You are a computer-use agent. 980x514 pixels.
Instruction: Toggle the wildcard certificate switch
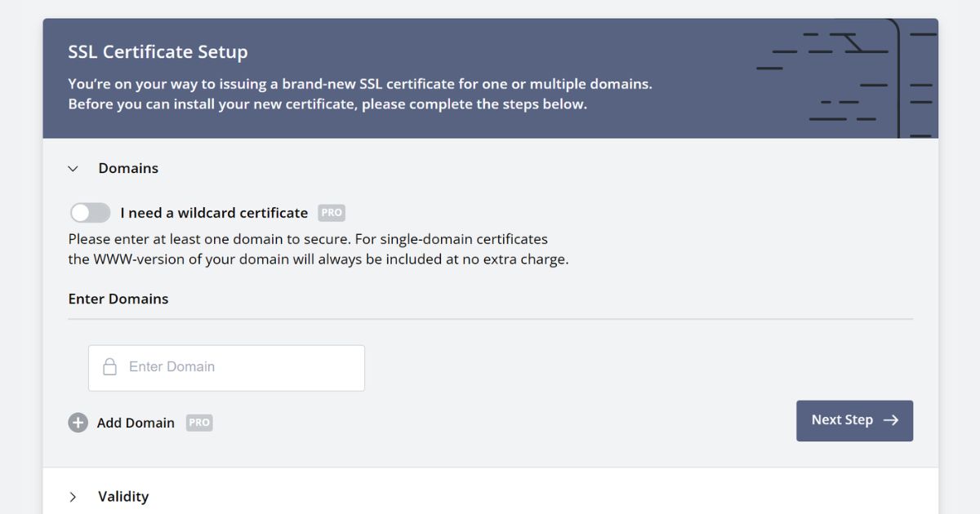pos(90,213)
